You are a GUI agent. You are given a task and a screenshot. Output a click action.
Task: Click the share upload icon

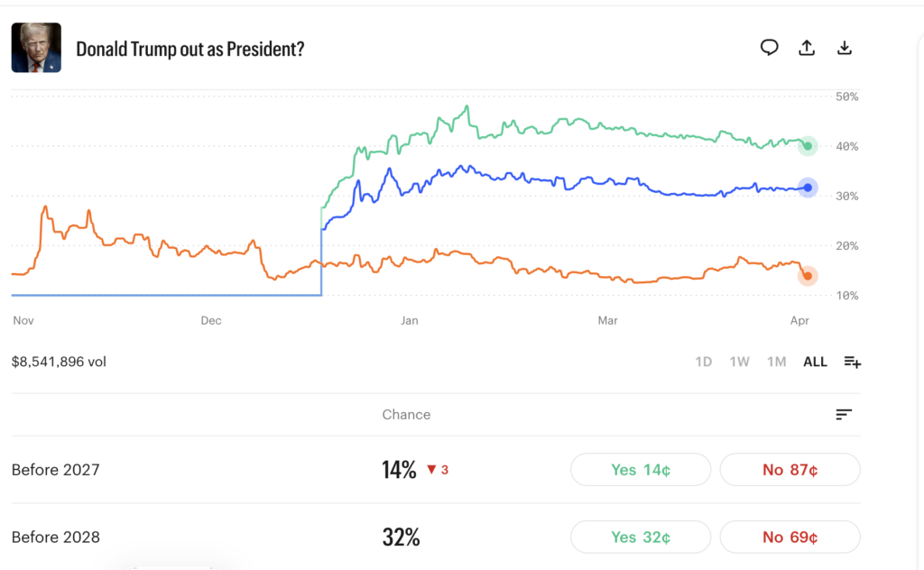click(807, 48)
